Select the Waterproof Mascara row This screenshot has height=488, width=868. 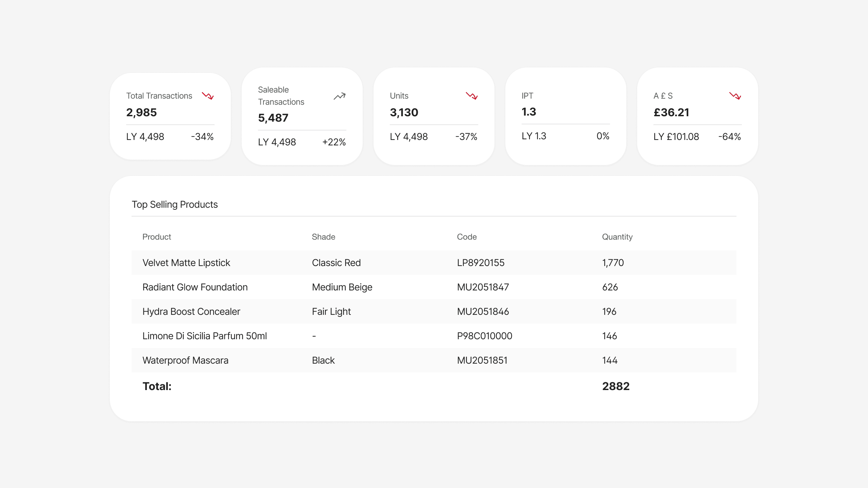coord(185,360)
